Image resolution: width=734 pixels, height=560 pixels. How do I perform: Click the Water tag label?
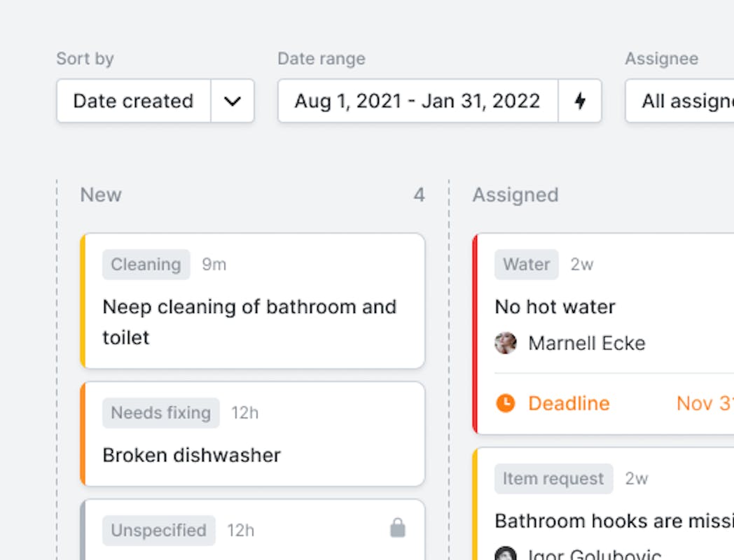[x=526, y=265]
